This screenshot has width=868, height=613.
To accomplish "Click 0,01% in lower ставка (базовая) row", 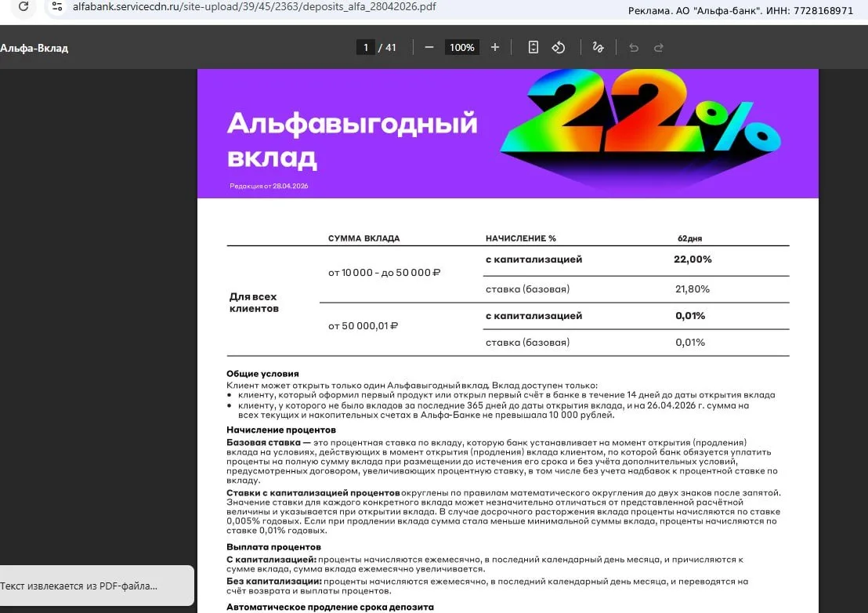I will [x=690, y=343].
